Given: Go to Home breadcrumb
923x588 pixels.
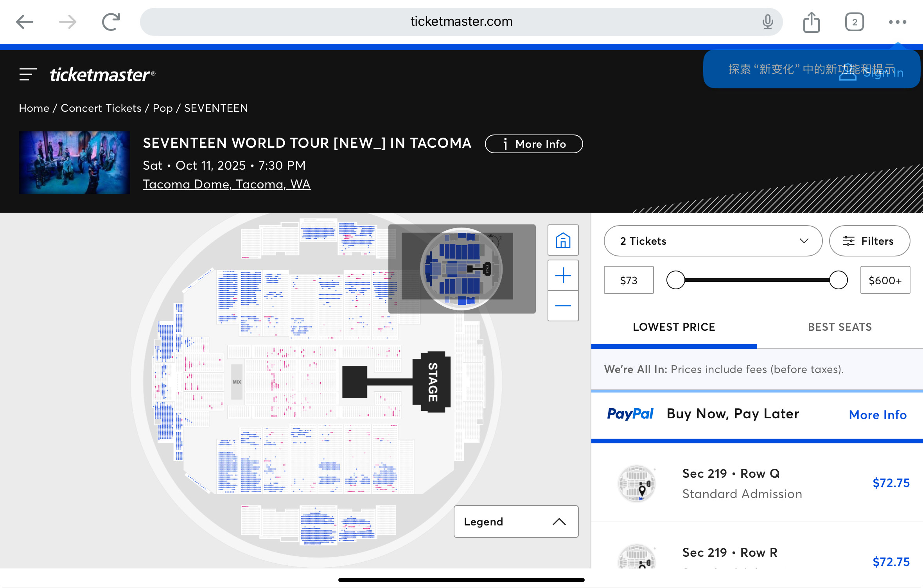Looking at the screenshot, I should 34,108.
